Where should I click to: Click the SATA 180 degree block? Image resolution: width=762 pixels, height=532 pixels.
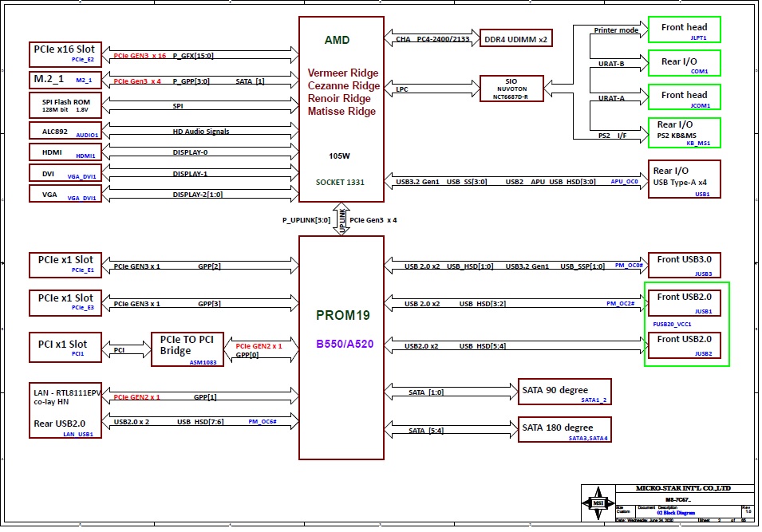564,429
